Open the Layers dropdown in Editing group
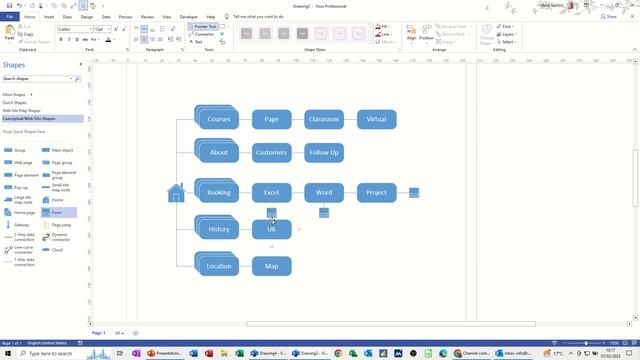640x360 pixels. (507, 34)
